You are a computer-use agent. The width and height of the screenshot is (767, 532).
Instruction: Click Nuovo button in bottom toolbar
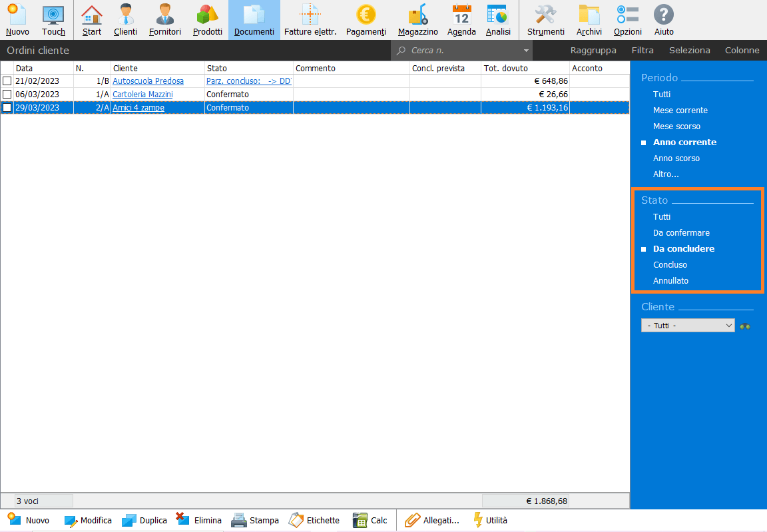click(29, 520)
